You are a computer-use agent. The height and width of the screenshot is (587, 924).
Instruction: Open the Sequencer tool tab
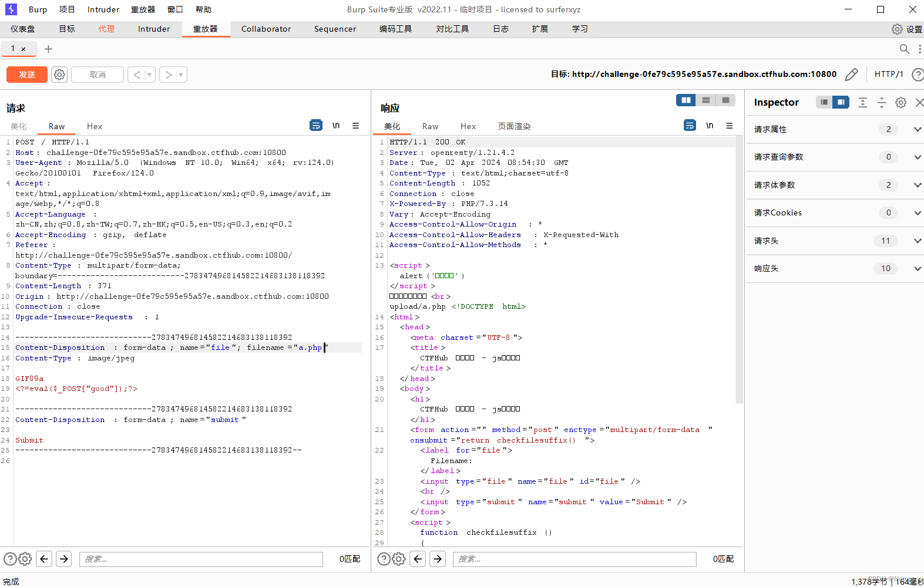[x=335, y=29]
